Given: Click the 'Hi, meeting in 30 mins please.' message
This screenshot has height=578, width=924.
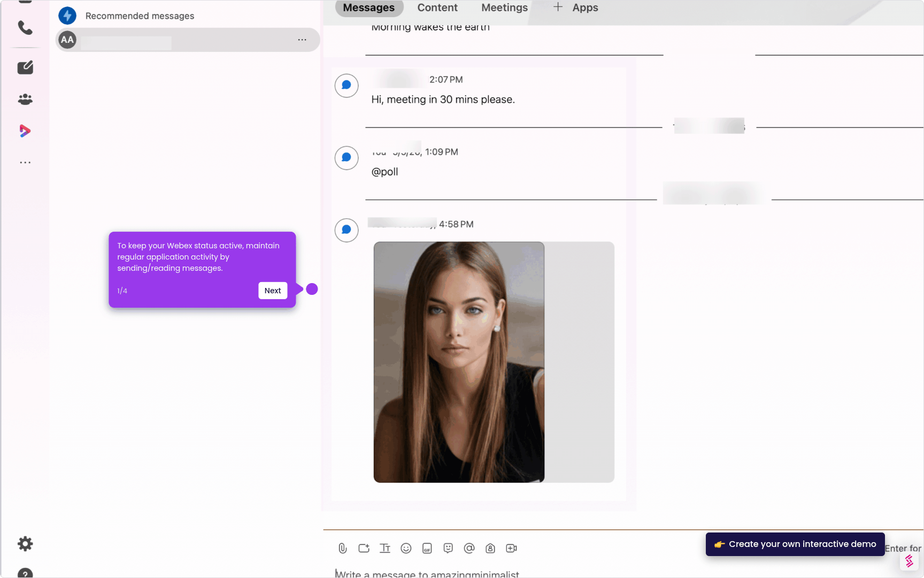Looking at the screenshot, I should point(443,100).
